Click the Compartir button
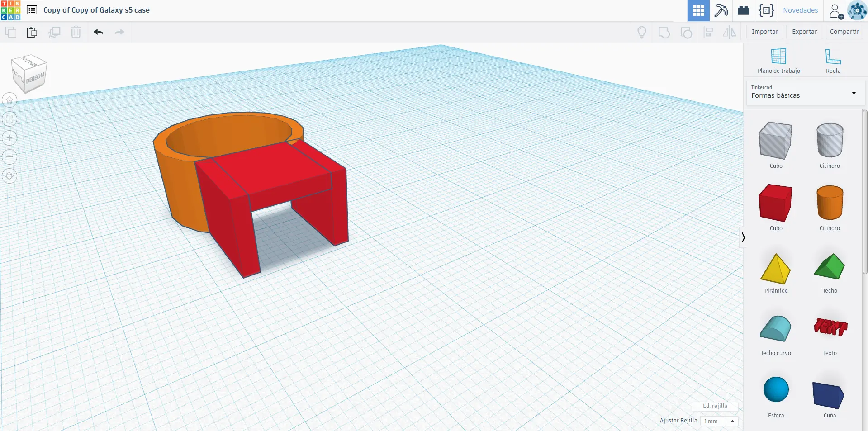868x431 pixels. [x=844, y=32]
